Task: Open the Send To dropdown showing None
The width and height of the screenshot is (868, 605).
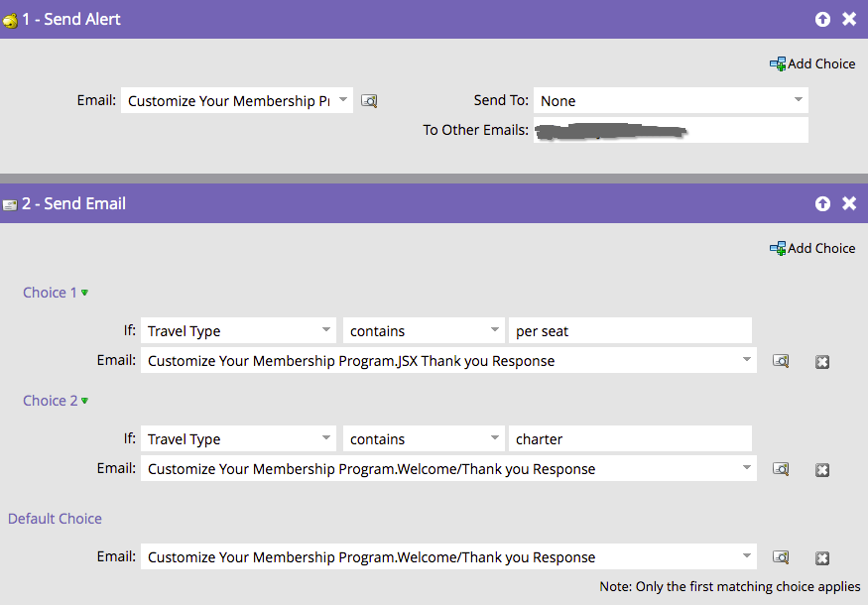Action: (671, 100)
